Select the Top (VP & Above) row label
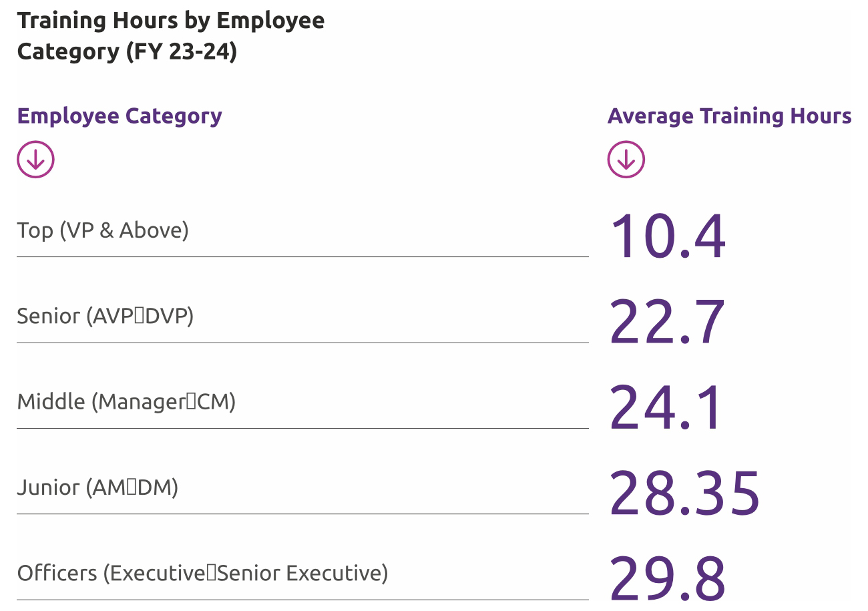Viewport: 868px width, 611px height. (x=103, y=230)
